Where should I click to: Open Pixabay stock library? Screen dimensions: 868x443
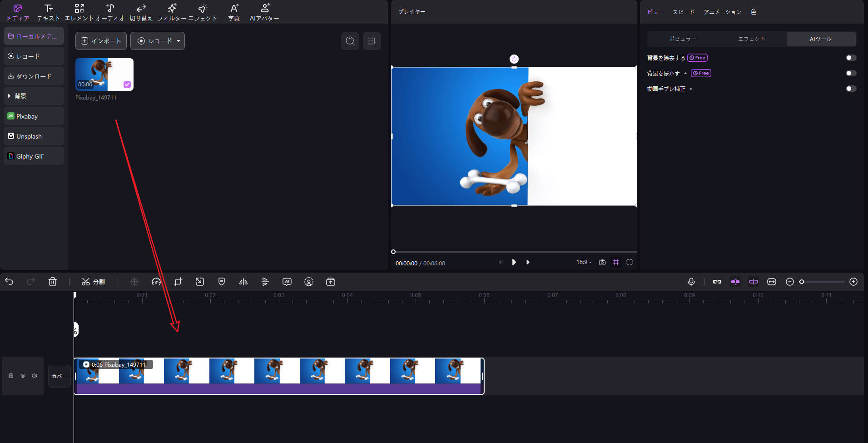click(x=34, y=116)
